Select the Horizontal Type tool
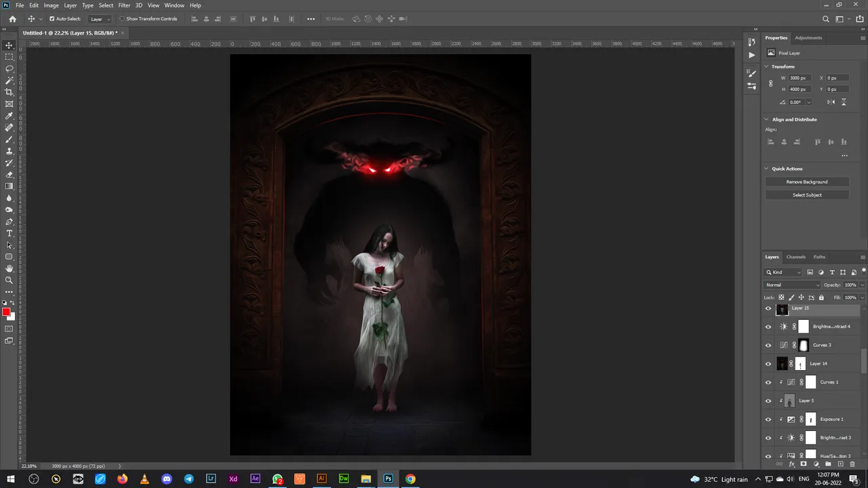This screenshot has width=868, height=488. [9, 233]
